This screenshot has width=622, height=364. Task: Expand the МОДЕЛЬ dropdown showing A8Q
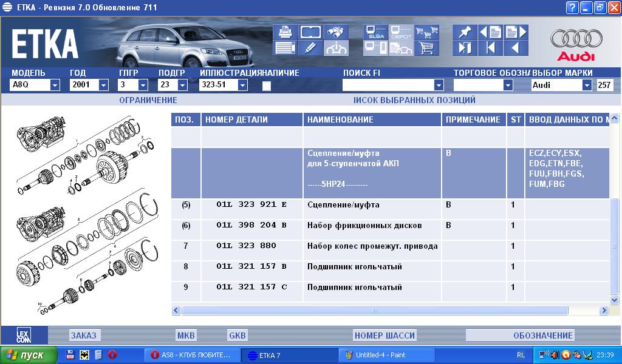click(55, 86)
